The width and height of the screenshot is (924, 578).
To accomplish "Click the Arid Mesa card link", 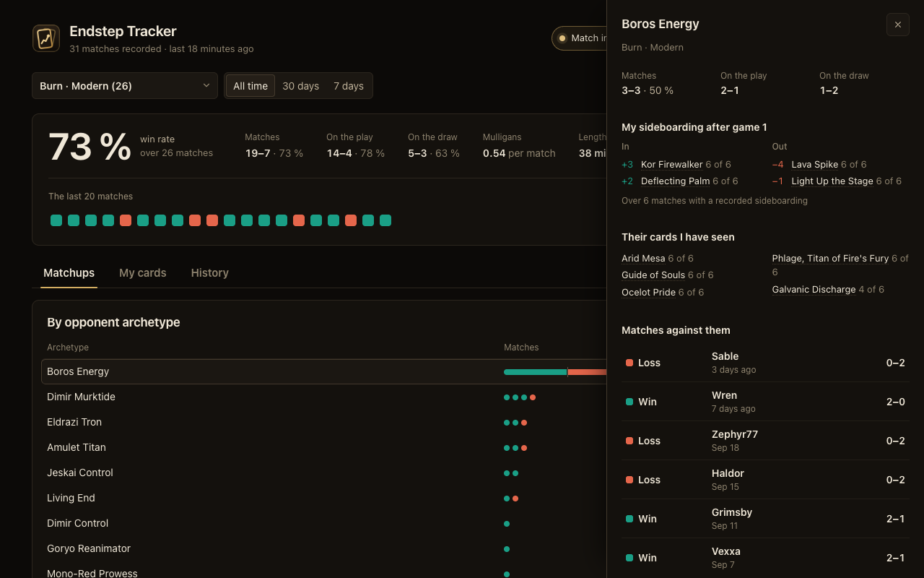I will coord(643,258).
